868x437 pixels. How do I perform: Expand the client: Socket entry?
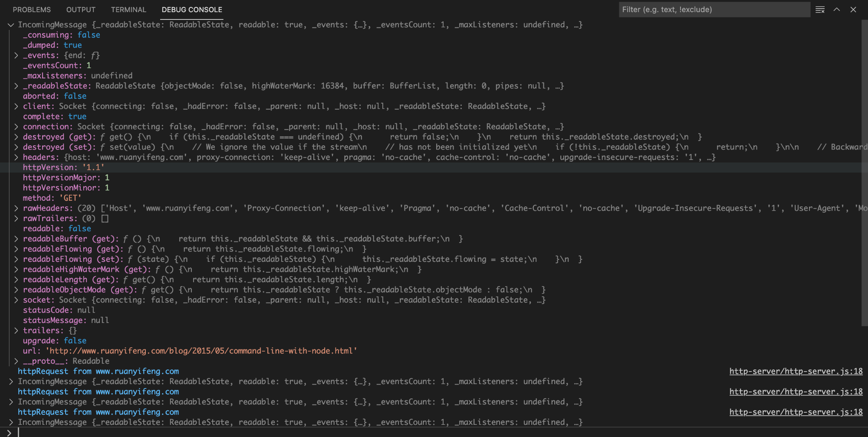[x=16, y=106]
